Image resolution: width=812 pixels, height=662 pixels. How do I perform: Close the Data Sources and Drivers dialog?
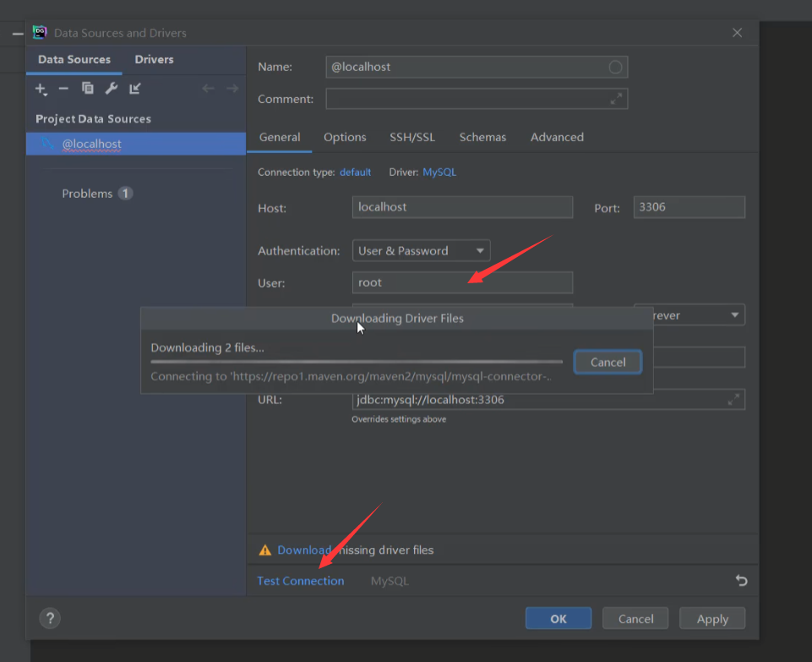tap(738, 33)
